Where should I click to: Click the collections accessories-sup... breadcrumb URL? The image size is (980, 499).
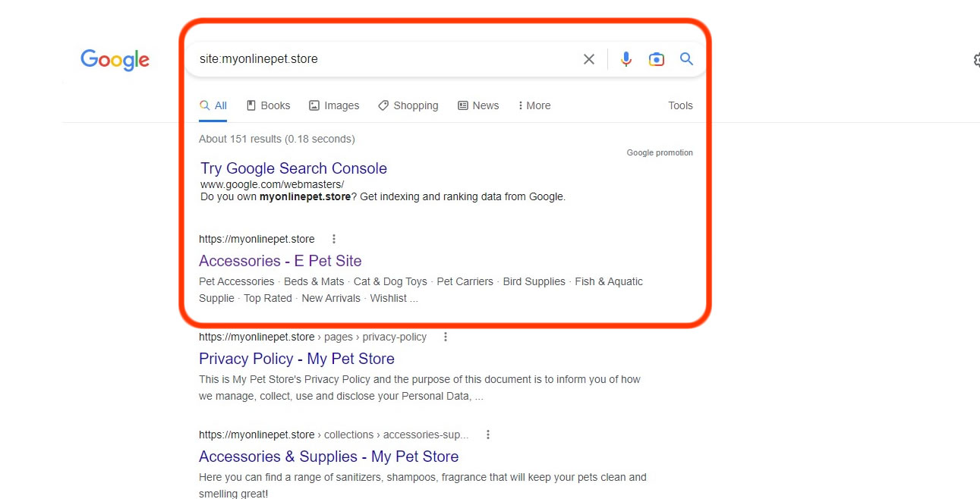pyautogui.click(x=334, y=435)
